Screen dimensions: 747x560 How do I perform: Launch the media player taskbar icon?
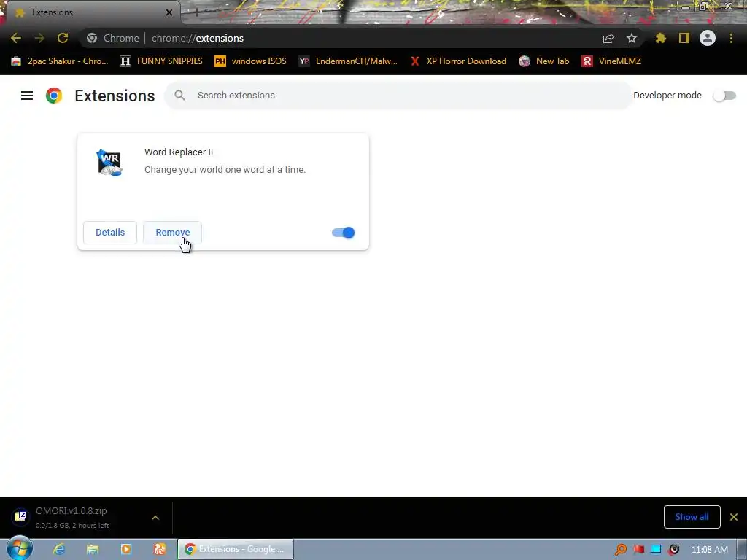coord(126,549)
